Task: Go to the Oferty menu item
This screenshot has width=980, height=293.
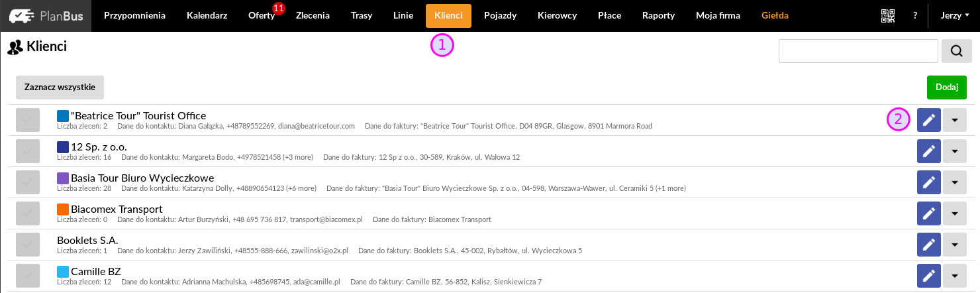Action: pos(262,15)
